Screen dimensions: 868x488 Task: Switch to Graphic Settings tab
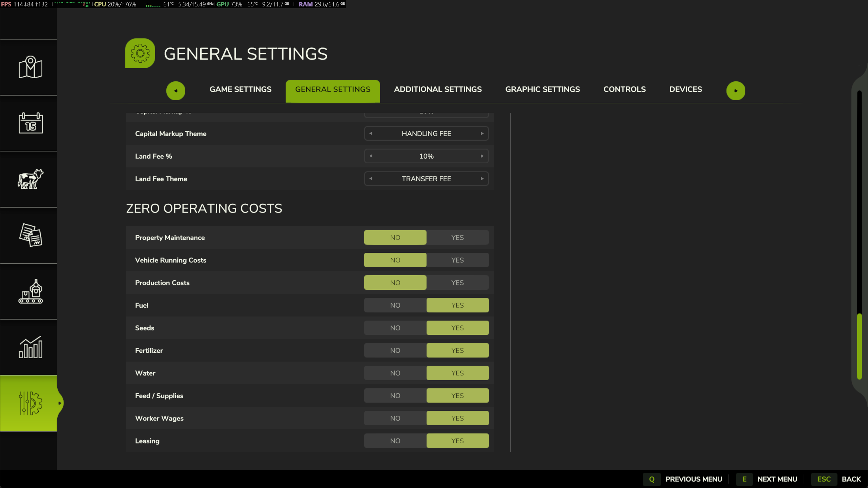(x=542, y=89)
